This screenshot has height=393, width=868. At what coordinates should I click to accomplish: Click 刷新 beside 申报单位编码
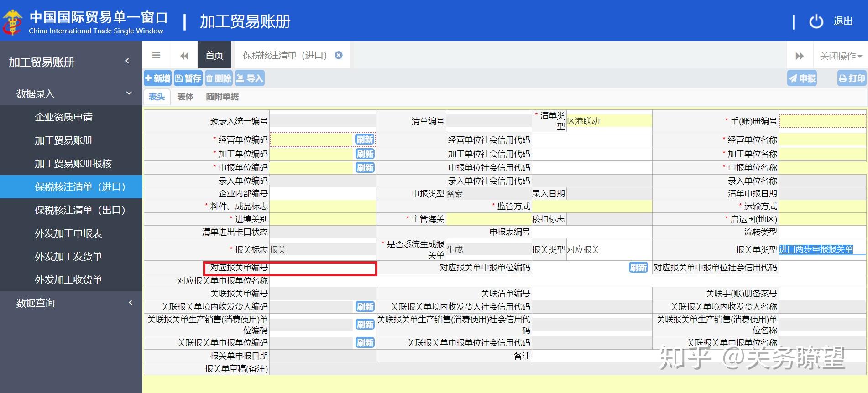tap(365, 167)
